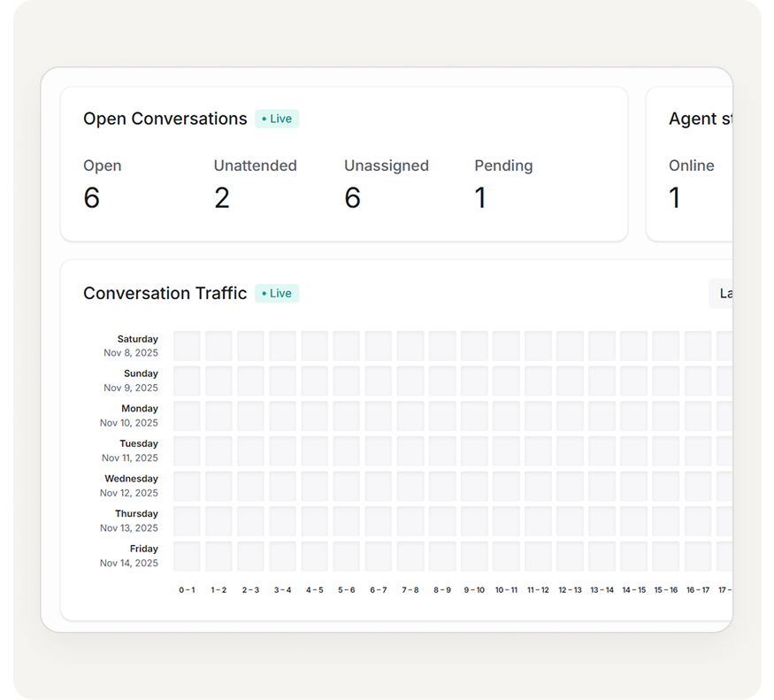The image size is (774, 700).
Task: Select the Thursday 15-16 heatmap cell
Action: point(665,521)
